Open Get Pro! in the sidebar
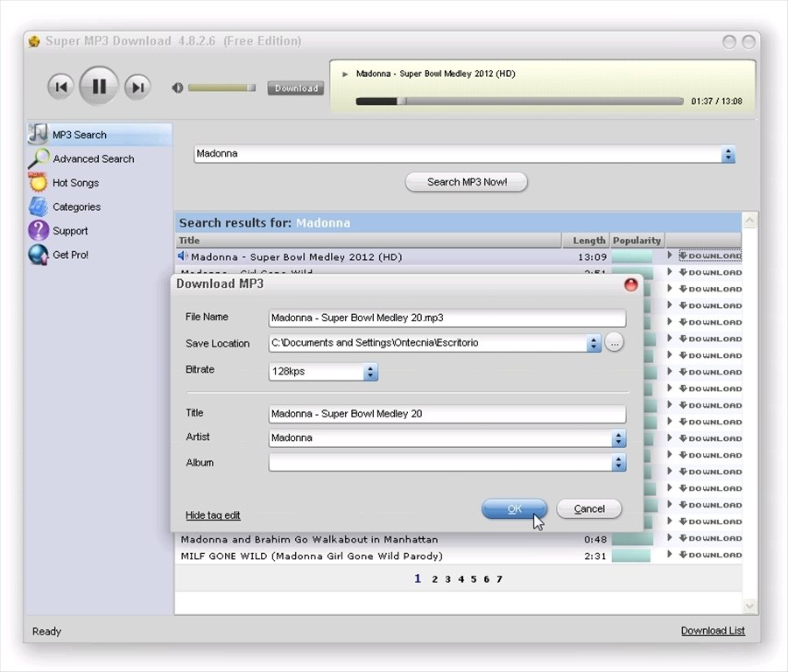The image size is (788, 672). click(70, 255)
